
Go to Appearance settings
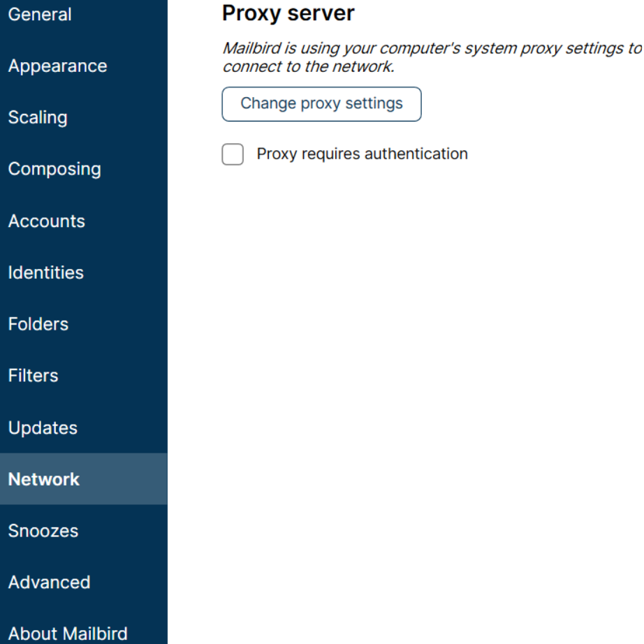click(x=83, y=66)
